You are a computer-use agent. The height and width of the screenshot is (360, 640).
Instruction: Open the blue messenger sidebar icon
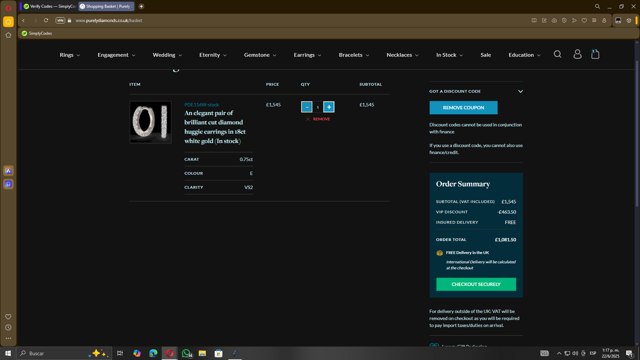8,184
